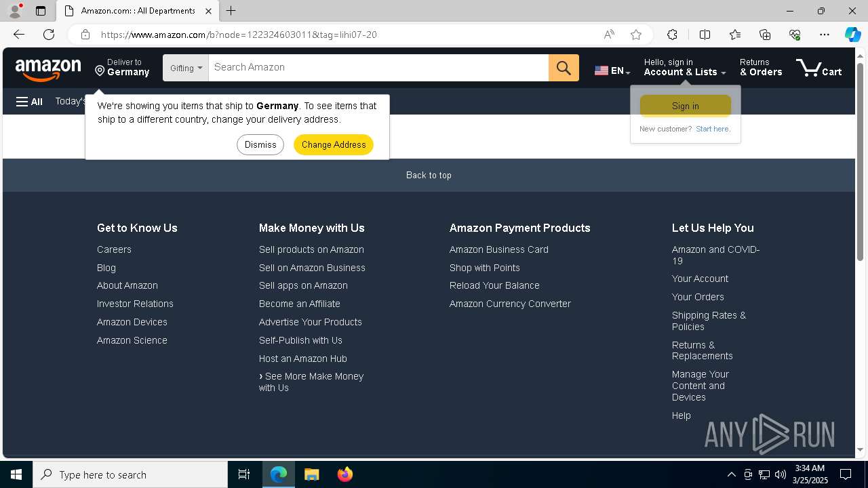
Task: Click See More Make Money with Us
Action: point(311,382)
